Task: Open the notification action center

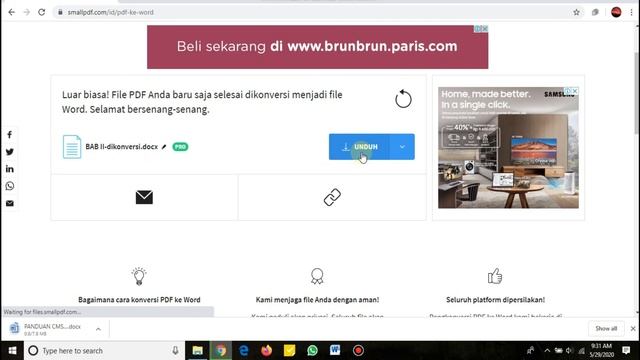Action: coord(626,351)
